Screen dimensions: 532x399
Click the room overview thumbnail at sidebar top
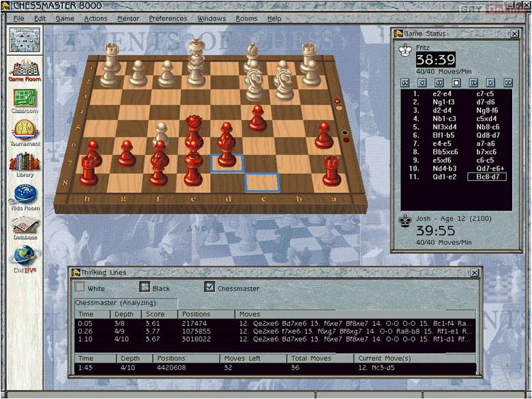point(25,40)
